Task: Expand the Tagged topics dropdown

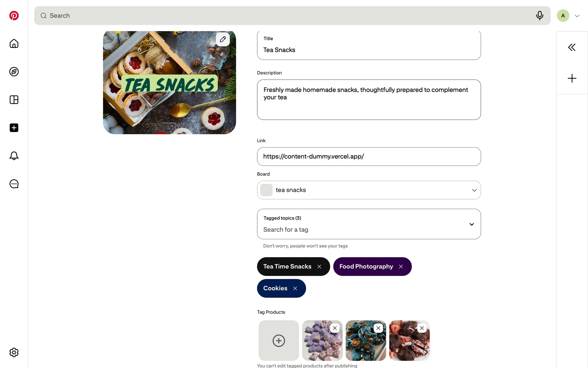Action: tap(471, 224)
